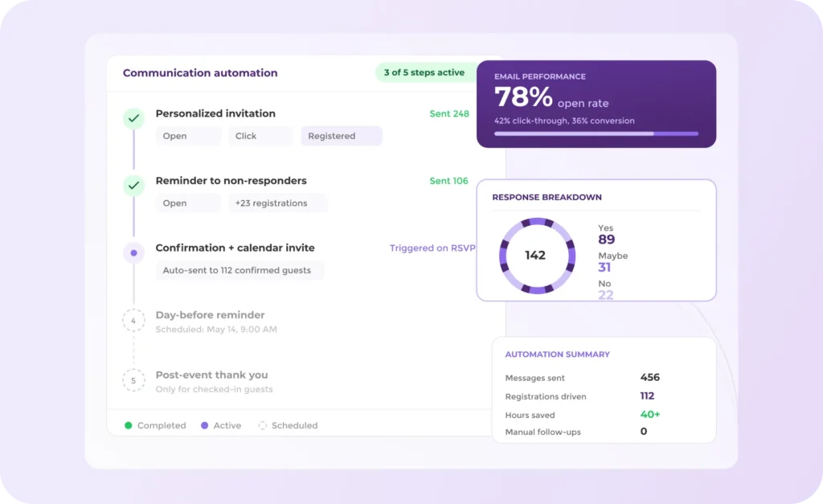Click the Registrations driven value 112
823x504 pixels.
[647, 395]
